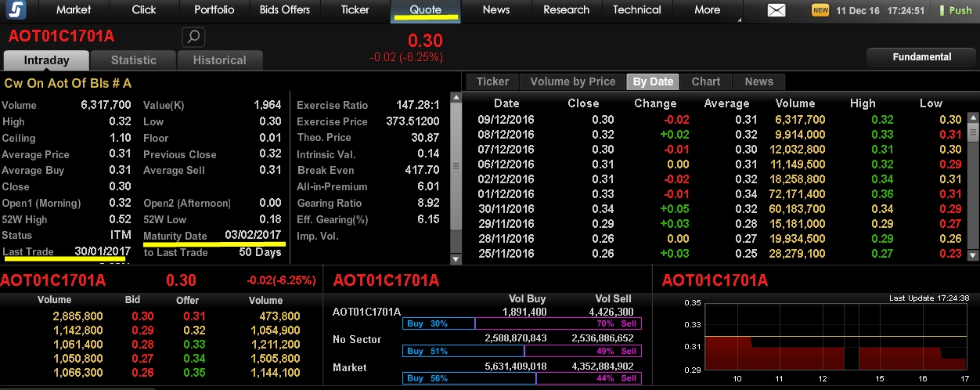Click the Streaming logo icon
The width and height of the screenshot is (980, 390).
click(16, 10)
